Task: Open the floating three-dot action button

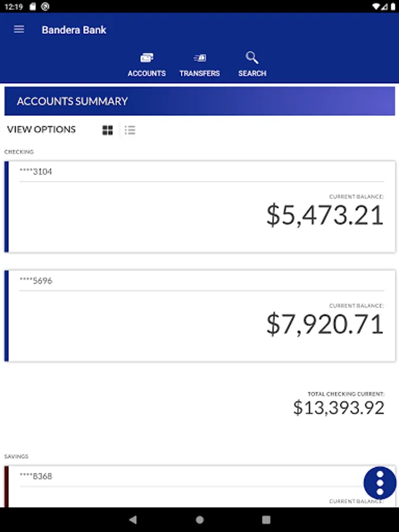Action: point(379,482)
